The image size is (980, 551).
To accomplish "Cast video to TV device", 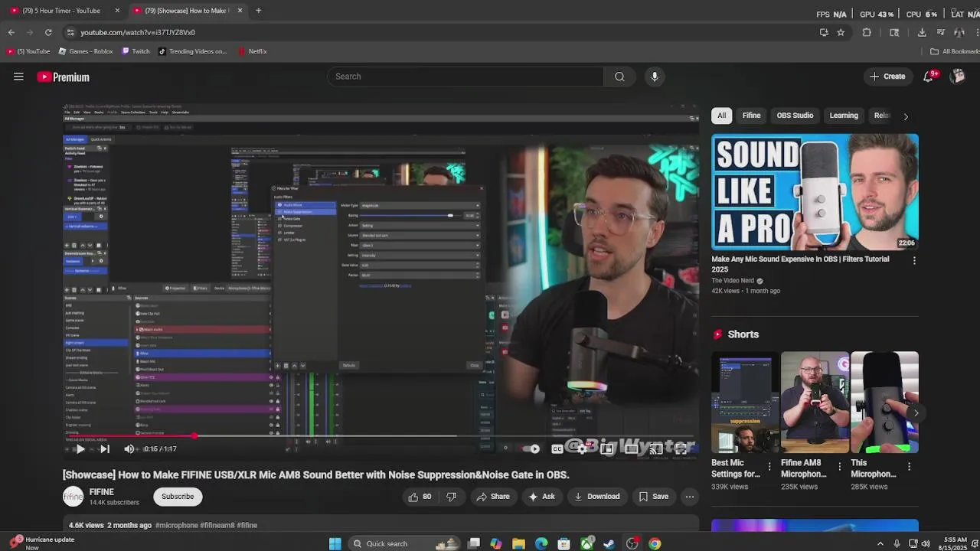I will [656, 449].
